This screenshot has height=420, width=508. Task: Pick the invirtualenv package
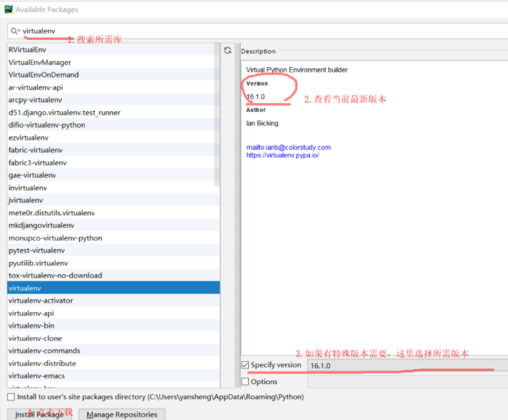point(111,188)
